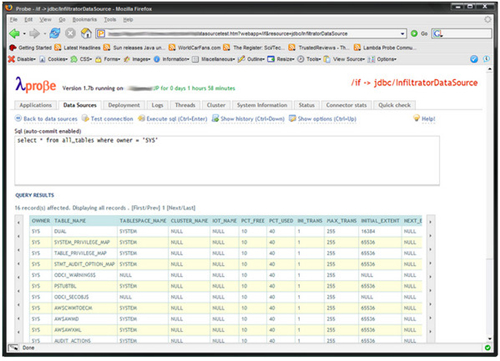The height and width of the screenshot is (361, 500).
Task: Click the browser Back arrow
Action: click(14, 33)
